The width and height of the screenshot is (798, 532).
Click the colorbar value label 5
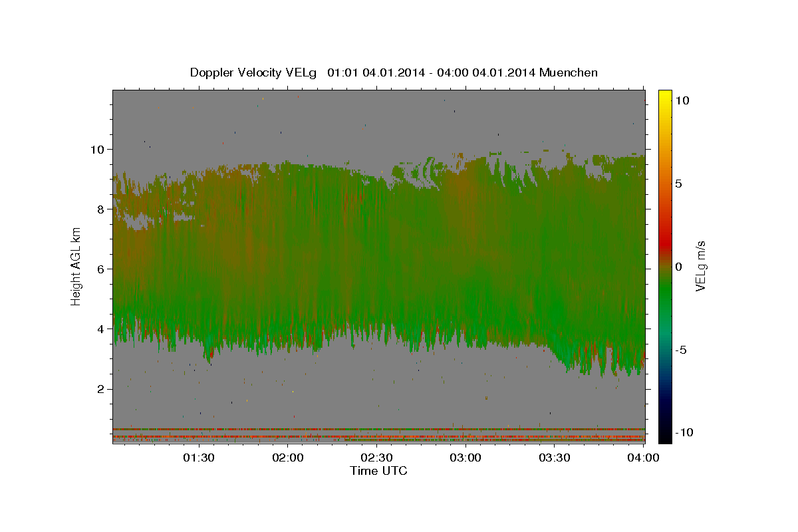[679, 184]
